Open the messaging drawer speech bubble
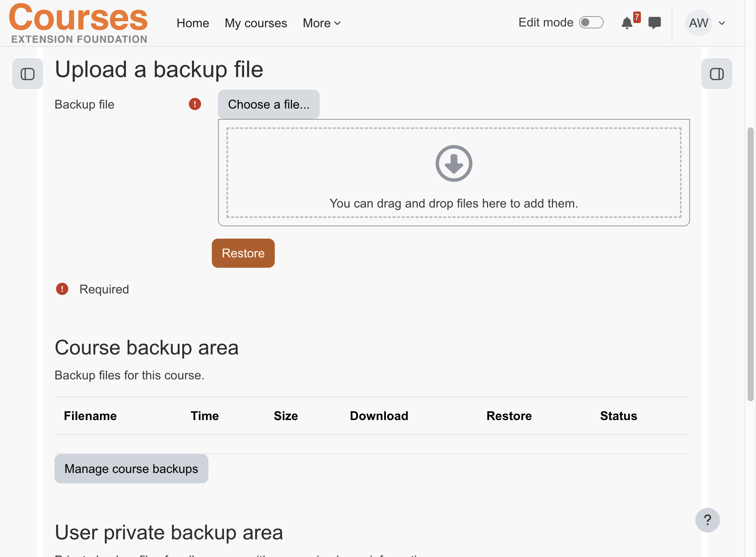Screen dimensions: 756x557 pyautogui.click(x=655, y=23)
